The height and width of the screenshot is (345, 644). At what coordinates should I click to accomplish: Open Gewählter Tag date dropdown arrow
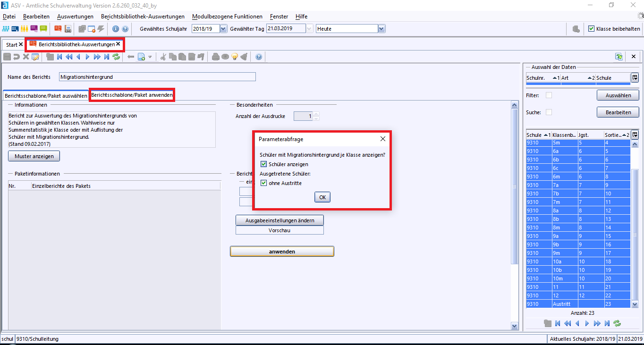pos(310,29)
